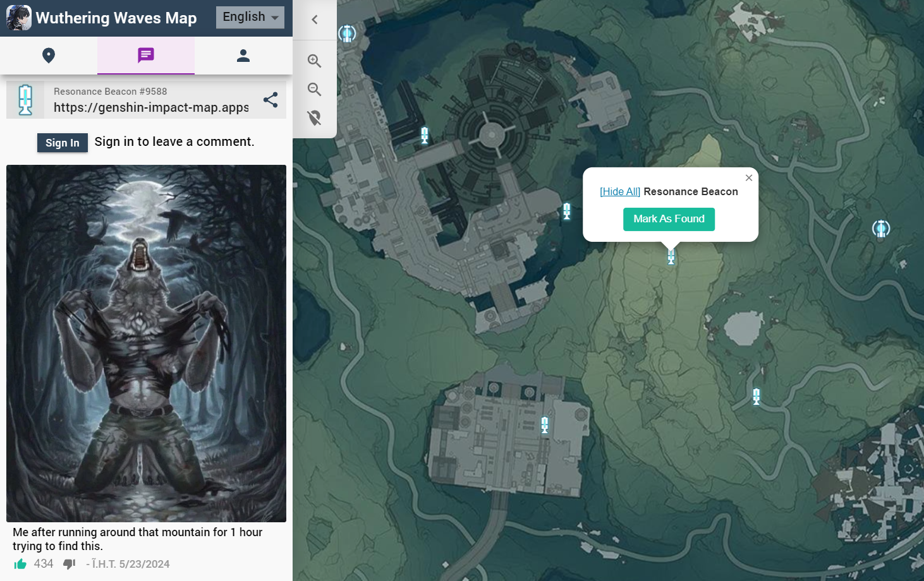Click the nexus marker on the right edge
The width and height of the screenshot is (924, 581).
pyautogui.click(x=881, y=229)
